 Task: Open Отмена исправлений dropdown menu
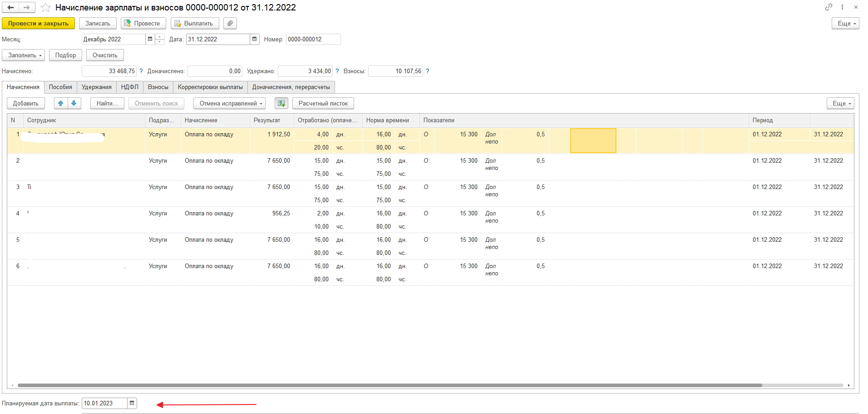(x=231, y=103)
